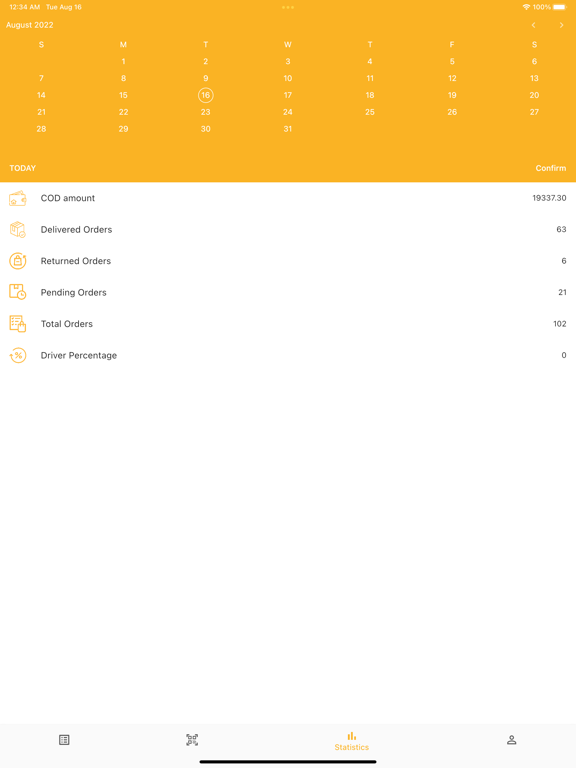Viewport: 576px width, 768px height.
Task: Tap the battery indicator in status bar
Action: (560, 7)
